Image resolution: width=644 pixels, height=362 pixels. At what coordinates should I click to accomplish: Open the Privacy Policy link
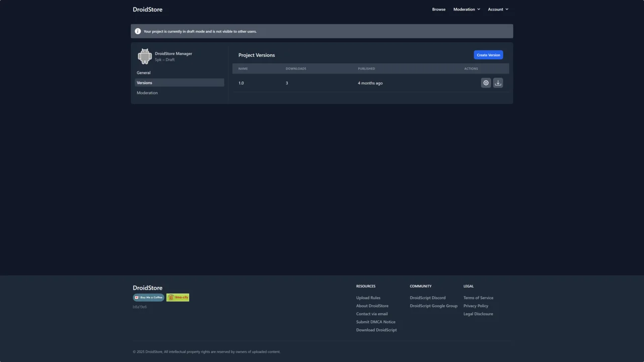click(476, 306)
